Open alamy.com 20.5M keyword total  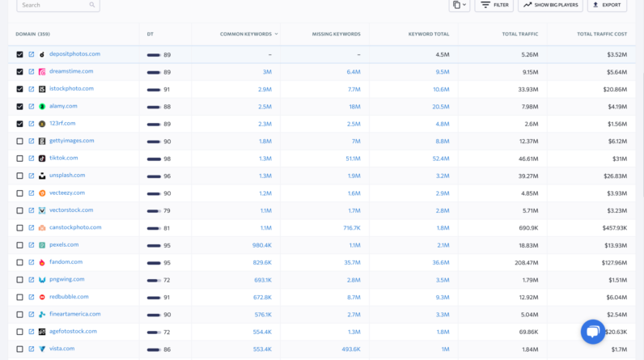pos(440,107)
